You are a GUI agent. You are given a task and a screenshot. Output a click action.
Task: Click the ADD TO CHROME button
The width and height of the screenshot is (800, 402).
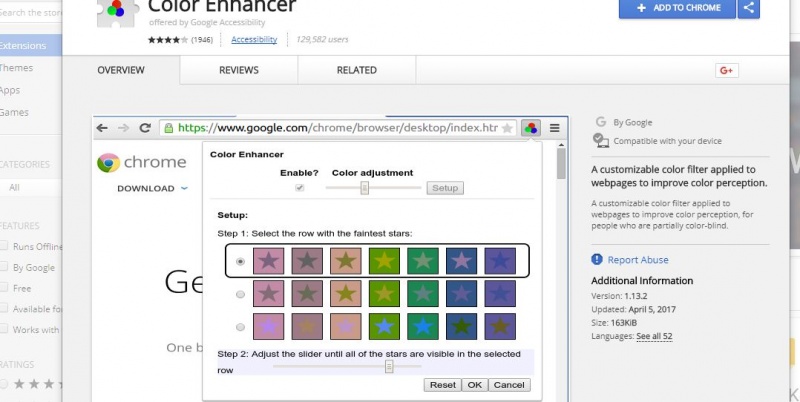[678, 8]
